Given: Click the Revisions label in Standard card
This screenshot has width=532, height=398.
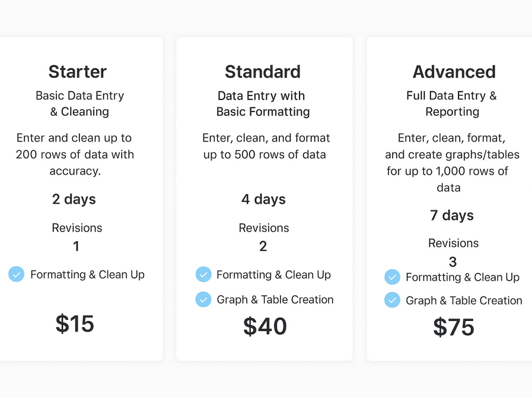Looking at the screenshot, I should (x=264, y=228).
